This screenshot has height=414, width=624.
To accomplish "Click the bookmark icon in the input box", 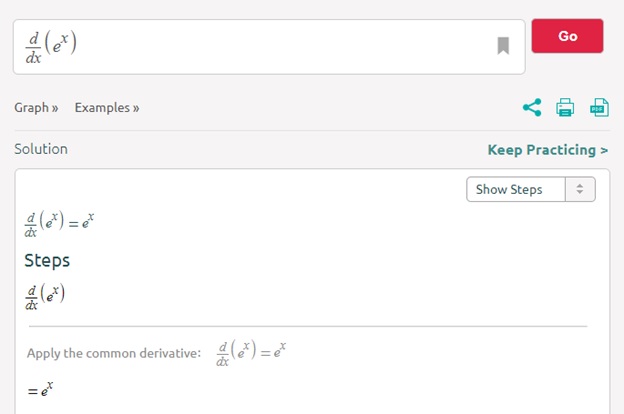I will (503, 45).
